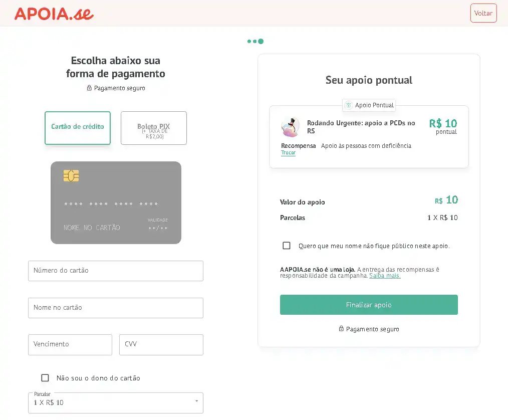Click the lock icon beside payment heading
Viewport: 508px width, 420px height.
[x=89, y=88]
